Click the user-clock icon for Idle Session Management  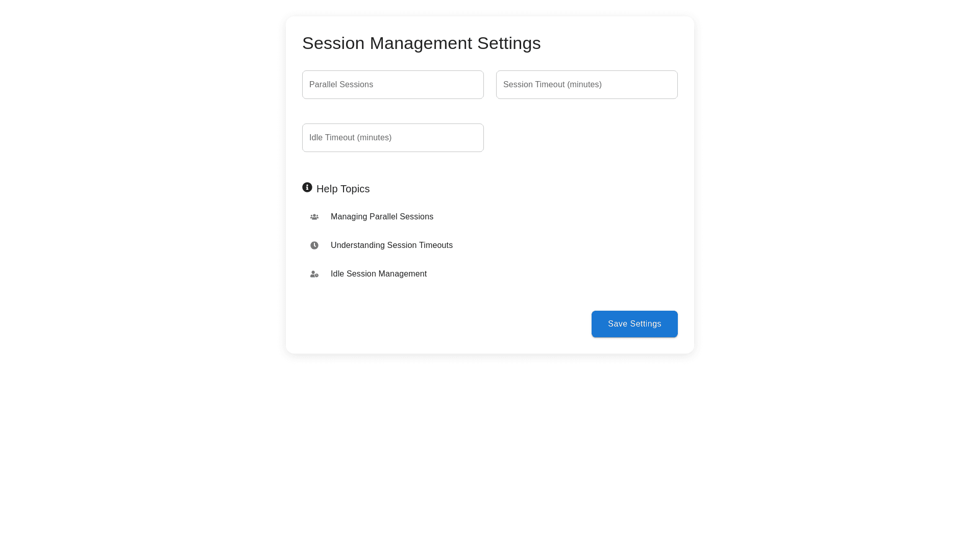tap(314, 274)
